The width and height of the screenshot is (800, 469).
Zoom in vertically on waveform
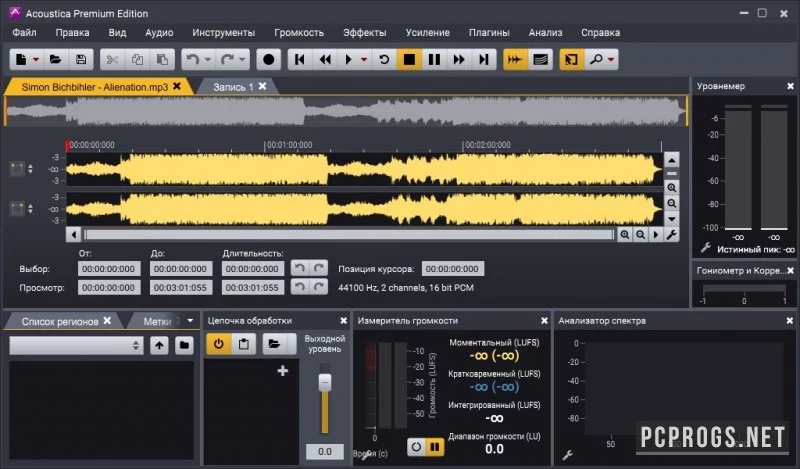click(671, 188)
